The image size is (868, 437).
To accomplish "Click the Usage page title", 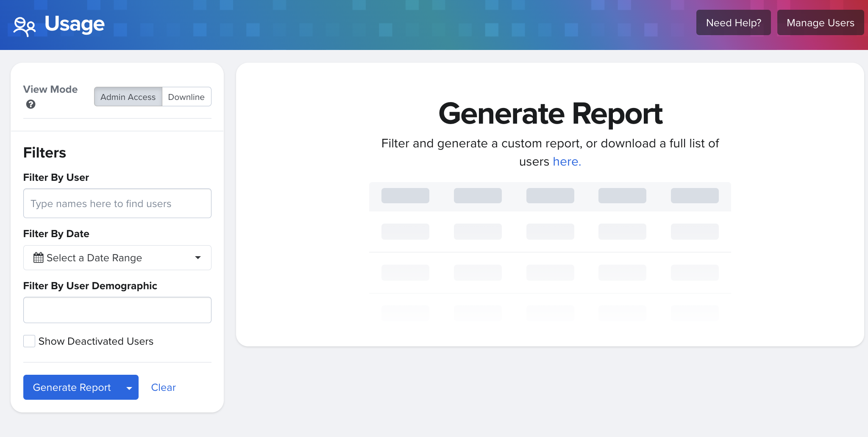I will (75, 24).
